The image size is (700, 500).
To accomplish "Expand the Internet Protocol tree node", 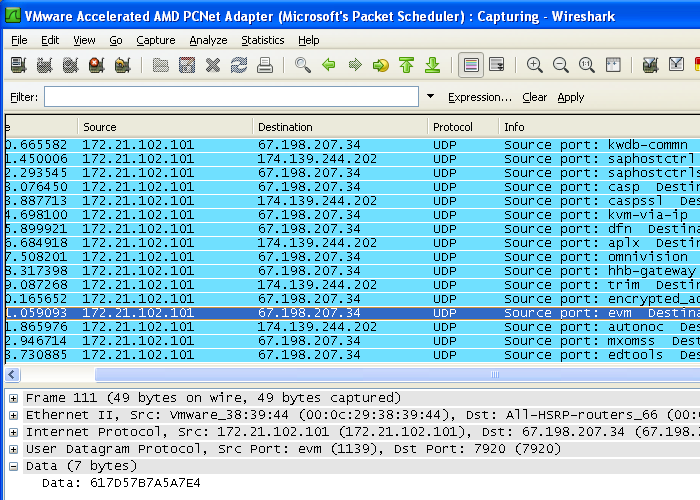I will click(13, 432).
